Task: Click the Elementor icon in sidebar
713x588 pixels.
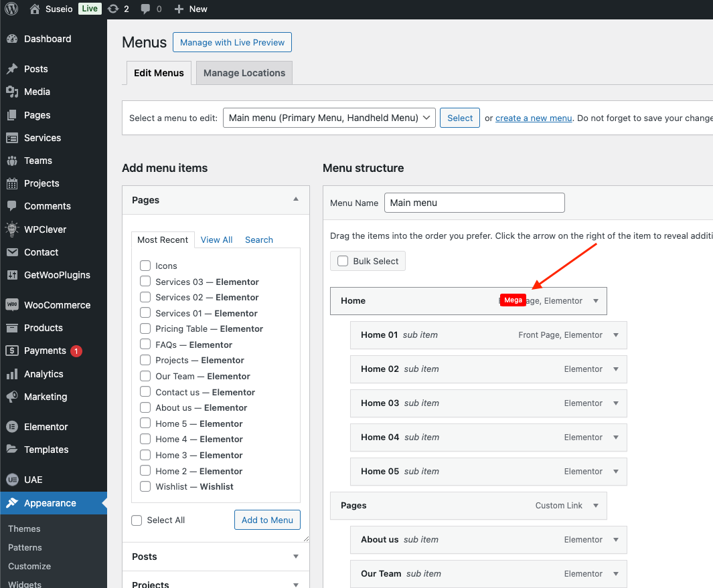Action: coord(11,427)
